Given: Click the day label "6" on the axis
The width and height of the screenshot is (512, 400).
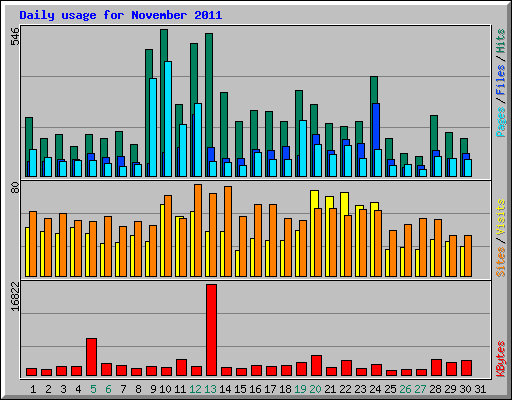Looking at the screenshot, I should click(108, 389).
